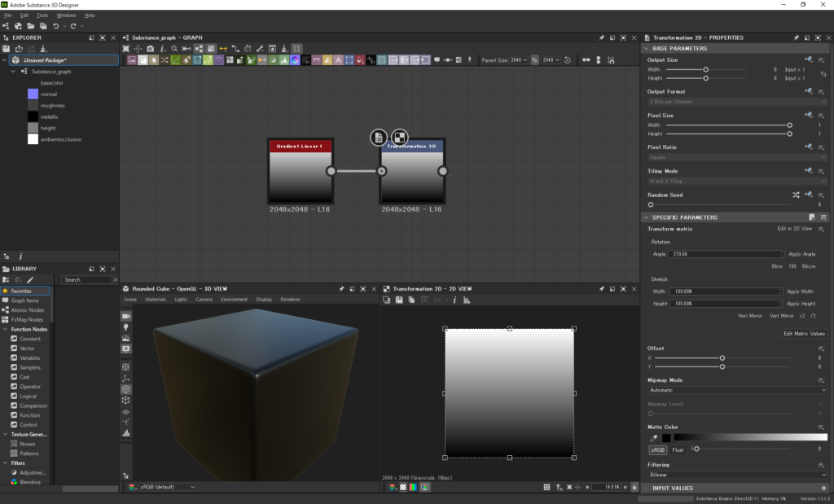Collapse the BASE PARAMETERS section
The image size is (834, 504).
point(646,48)
